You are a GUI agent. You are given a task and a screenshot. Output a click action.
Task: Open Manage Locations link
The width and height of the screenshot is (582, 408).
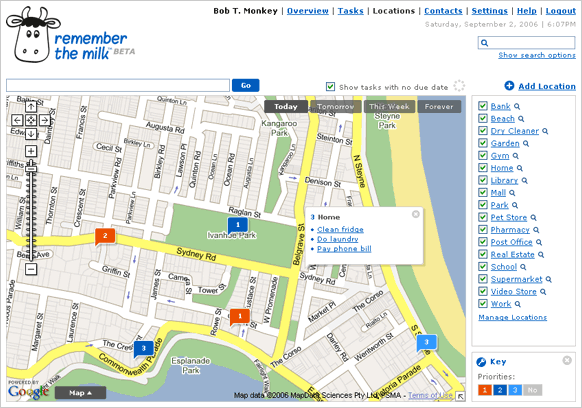[x=513, y=317]
